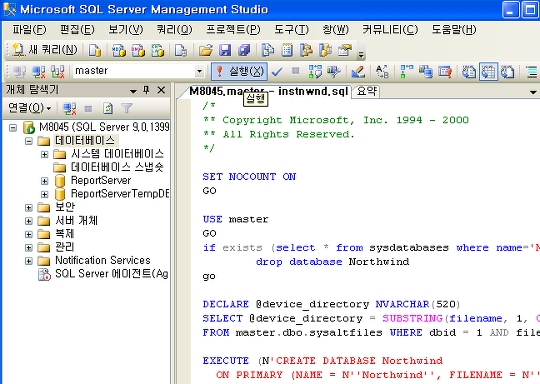Open the 편집(E) menu
Screen dimensions: 540x384
(x=77, y=30)
